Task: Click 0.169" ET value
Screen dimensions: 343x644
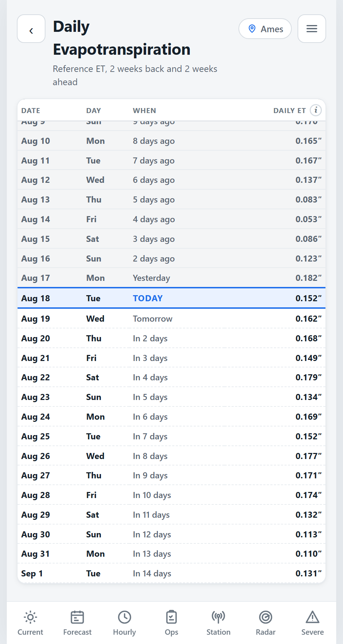Action: coord(308,417)
